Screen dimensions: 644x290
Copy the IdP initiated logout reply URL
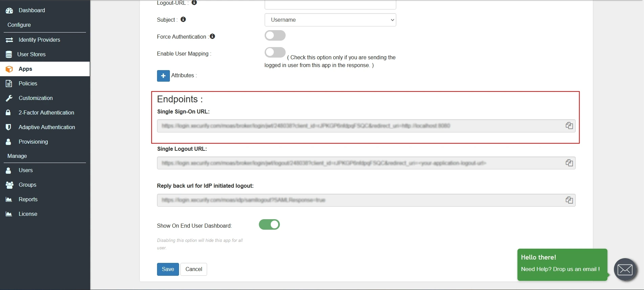click(x=569, y=200)
